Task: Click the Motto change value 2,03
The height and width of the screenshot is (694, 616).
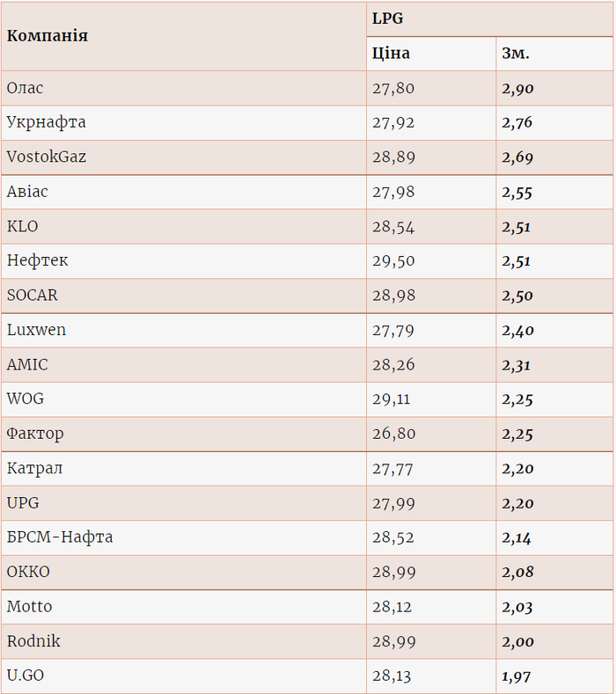Action: pos(517,607)
